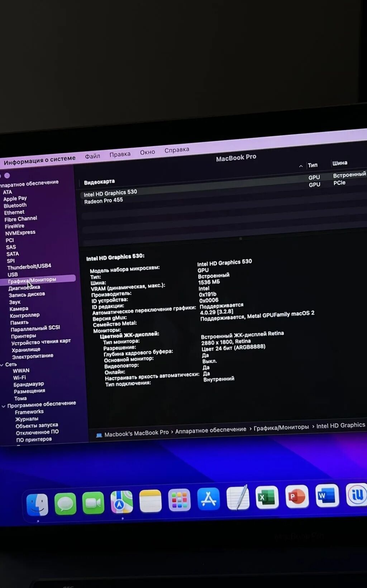The image size is (367, 588).
Task: Launch TextEdit from the Dock
Action: (x=238, y=498)
